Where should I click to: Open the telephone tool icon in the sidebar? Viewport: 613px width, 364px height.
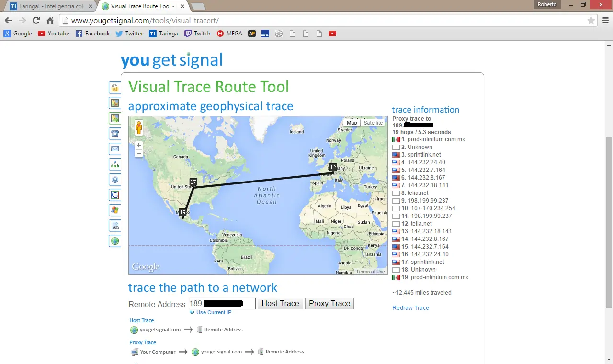click(115, 134)
